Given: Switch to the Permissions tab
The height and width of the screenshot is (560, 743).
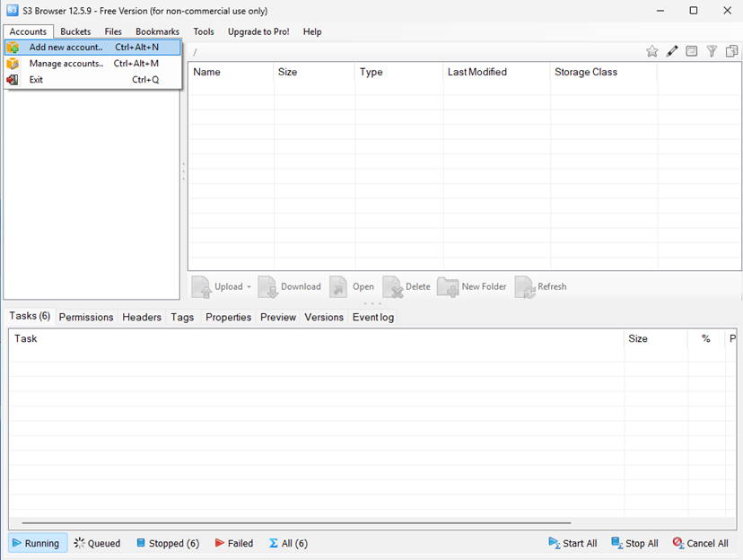Looking at the screenshot, I should click(86, 318).
